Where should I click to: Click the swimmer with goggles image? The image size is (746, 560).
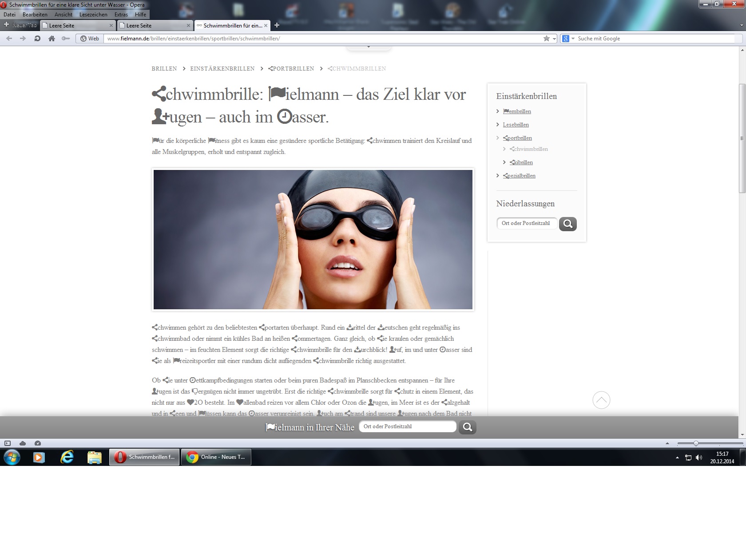[x=313, y=240]
